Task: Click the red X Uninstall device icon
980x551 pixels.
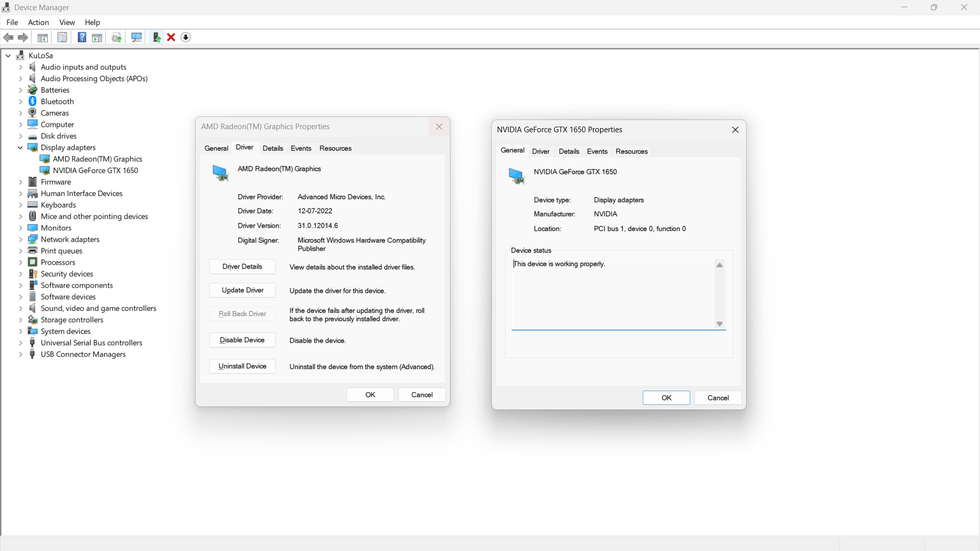Action: tap(171, 37)
